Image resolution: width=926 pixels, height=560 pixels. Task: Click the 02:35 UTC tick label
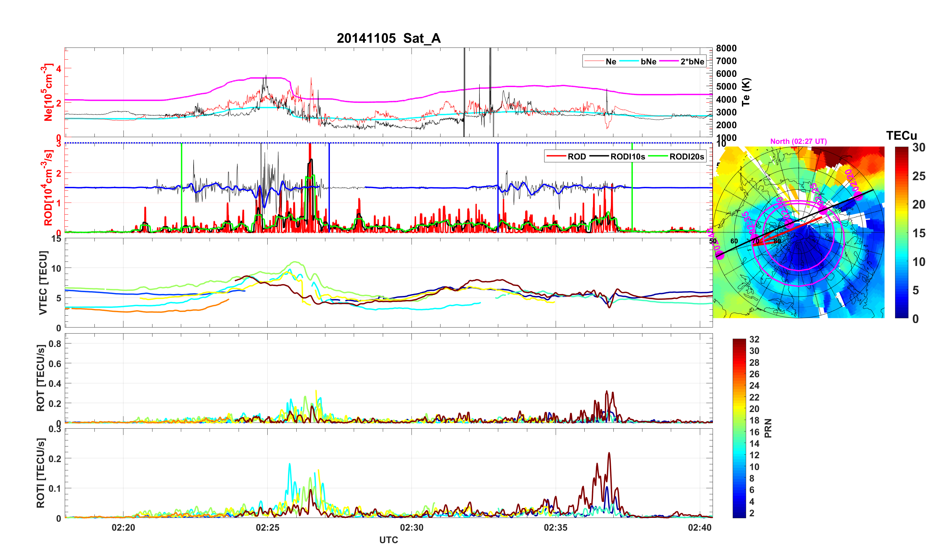pyautogui.click(x=555, y=528)
